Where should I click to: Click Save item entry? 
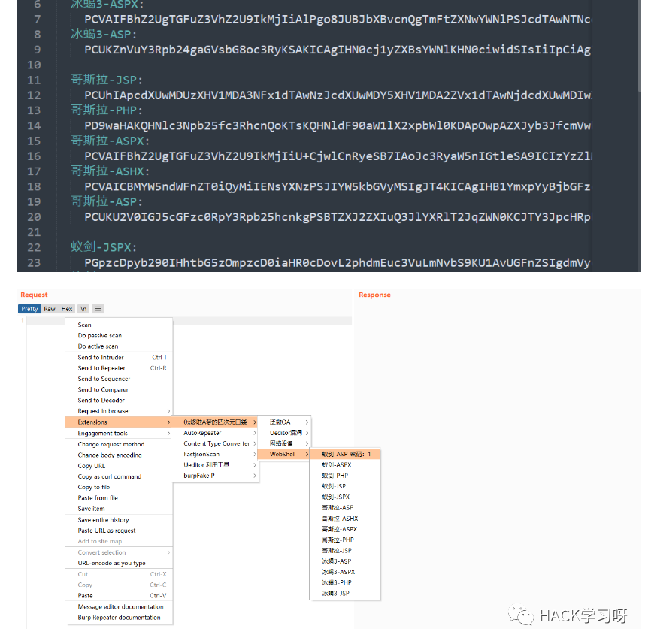[x=119, y=509]
